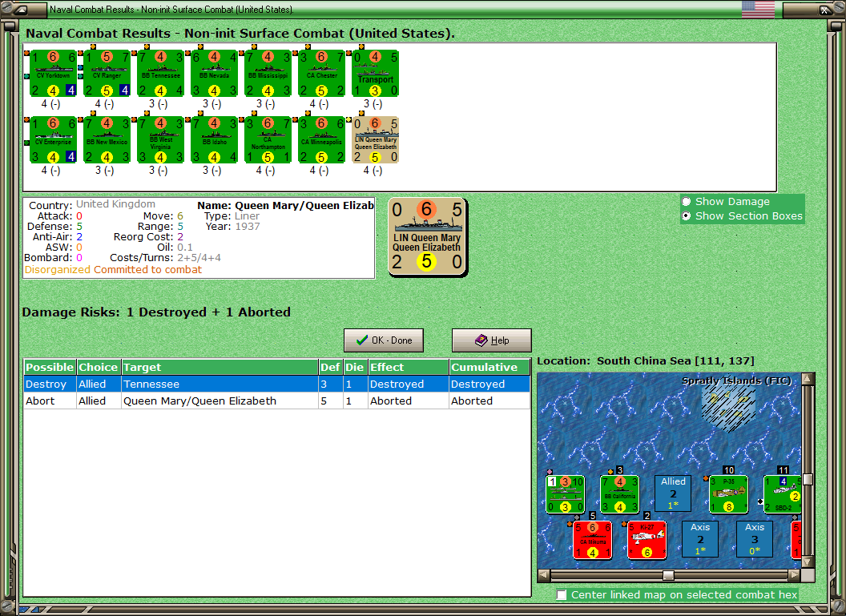This screenshot has height=616, width=846.
Task: Select the Transport unit counter
Action: pyautogui.click(x=375, y=74)
